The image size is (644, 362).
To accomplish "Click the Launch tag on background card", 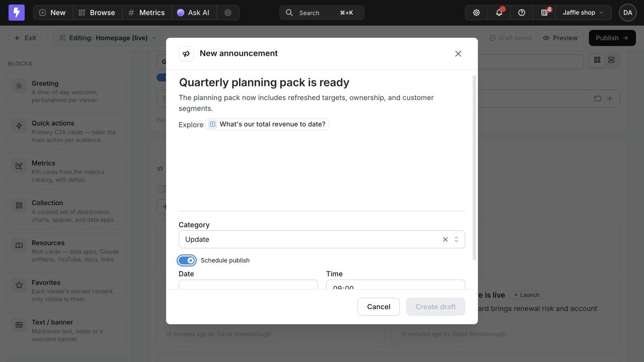I will (x=527, y=295).
